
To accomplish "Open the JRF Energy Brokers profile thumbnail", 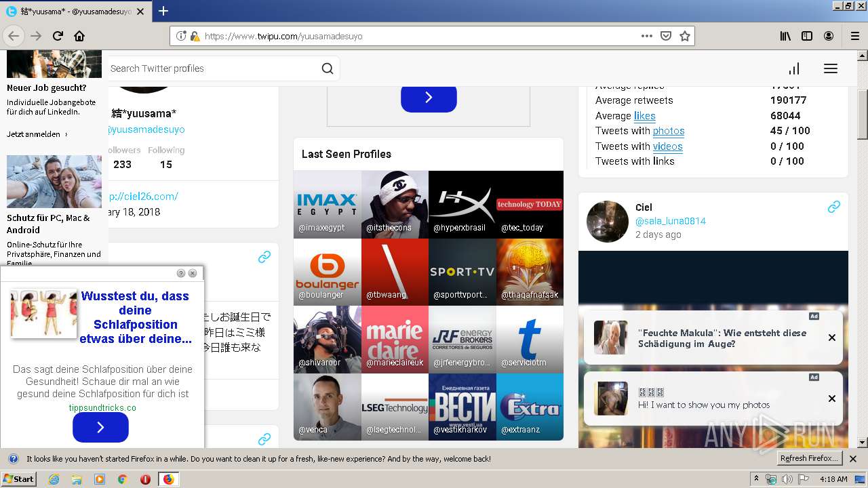I will tap(462, 340).
